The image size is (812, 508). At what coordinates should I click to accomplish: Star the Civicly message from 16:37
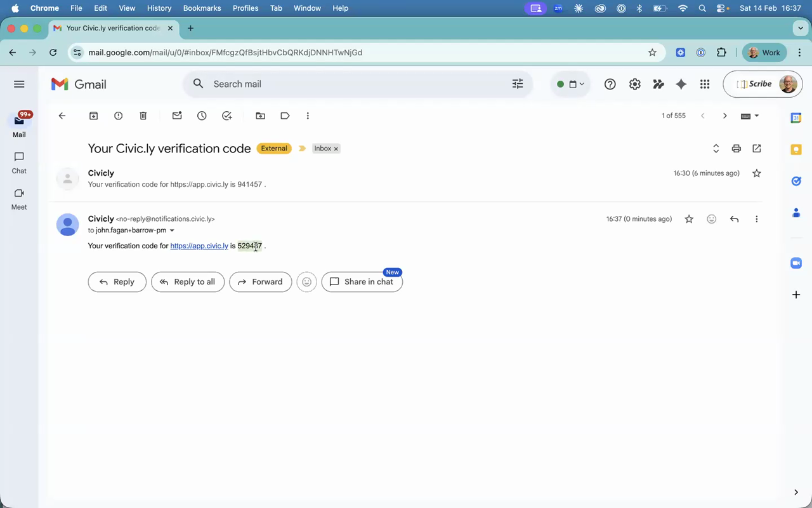pyautogui.click(x=689, y=218)
